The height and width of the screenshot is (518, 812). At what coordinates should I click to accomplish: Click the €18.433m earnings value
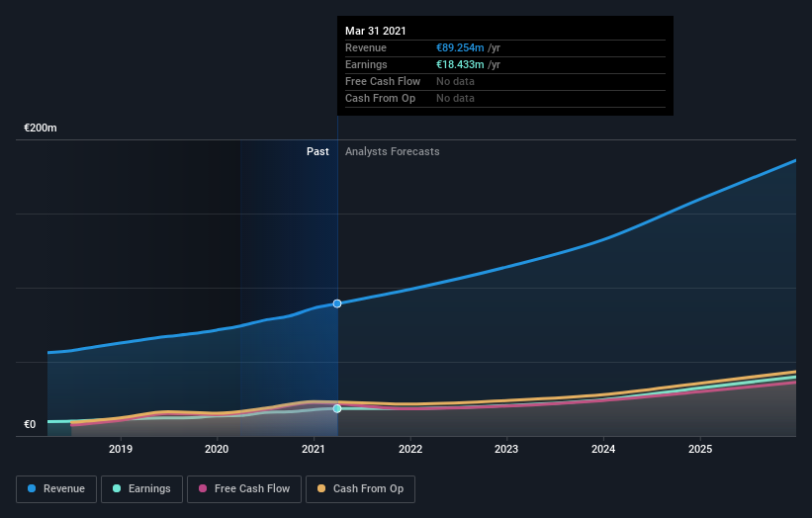460,64
